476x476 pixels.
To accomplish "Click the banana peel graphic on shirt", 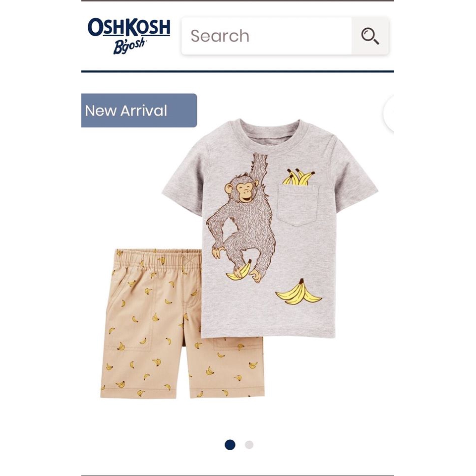I will tap(298, 293).
